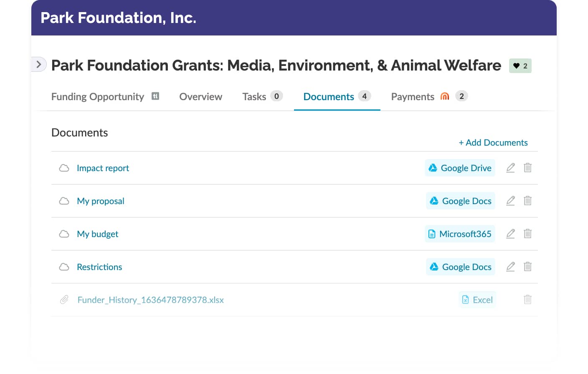The height and width of the screenshot is (374, 588).
Task: Open the My proposal document
Action: click(101, 201)
